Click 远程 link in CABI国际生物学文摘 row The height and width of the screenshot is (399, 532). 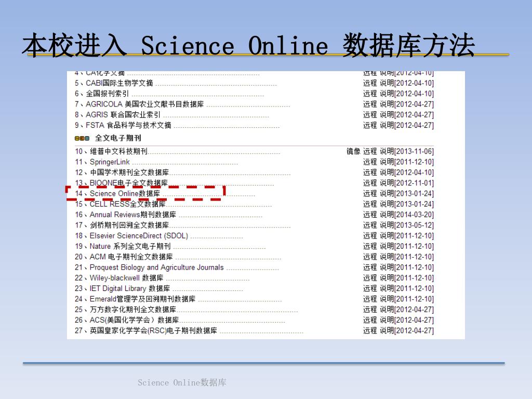click(370, 83)
